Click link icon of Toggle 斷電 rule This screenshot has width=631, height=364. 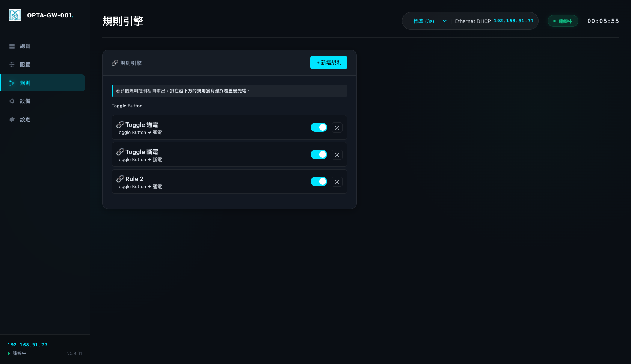click(120, 152)
